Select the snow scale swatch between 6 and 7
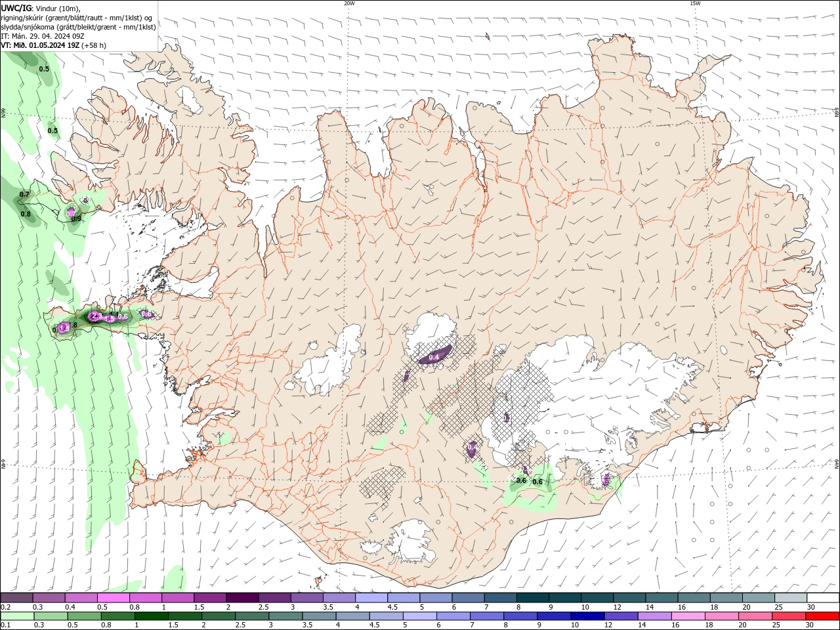 click(x=468, y=598)
